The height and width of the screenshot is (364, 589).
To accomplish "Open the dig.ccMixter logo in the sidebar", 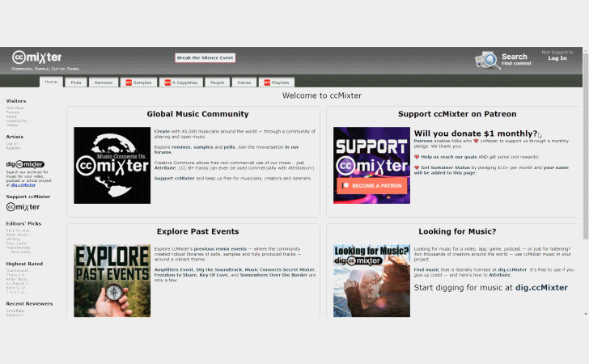I will pos(25,164).
